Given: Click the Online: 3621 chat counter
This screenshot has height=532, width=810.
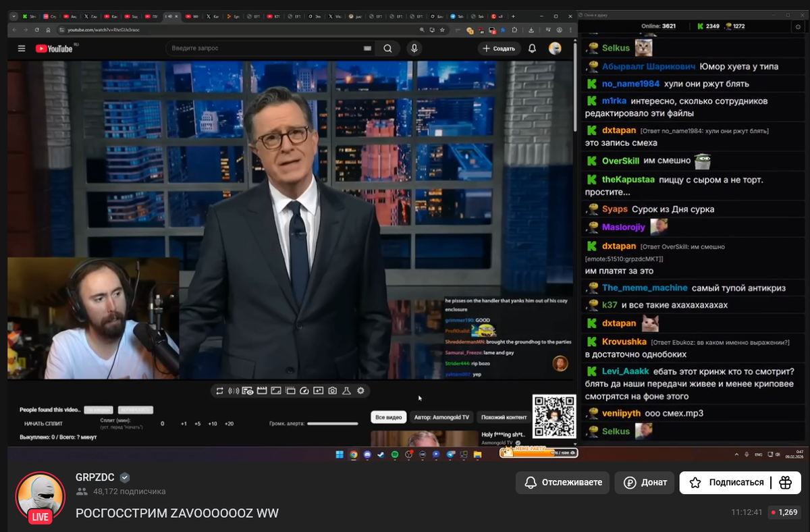Looking at the screenshot, I should [658, 26].
